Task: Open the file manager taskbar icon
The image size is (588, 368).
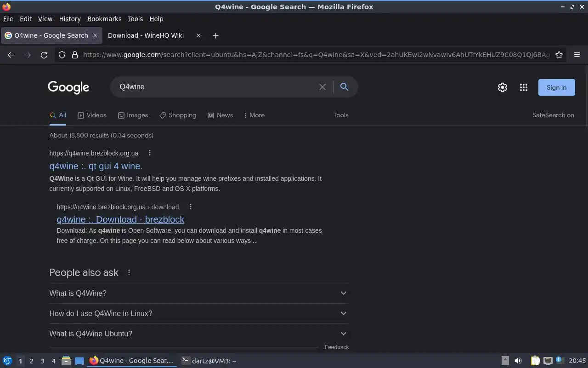Action: [66, 361]
